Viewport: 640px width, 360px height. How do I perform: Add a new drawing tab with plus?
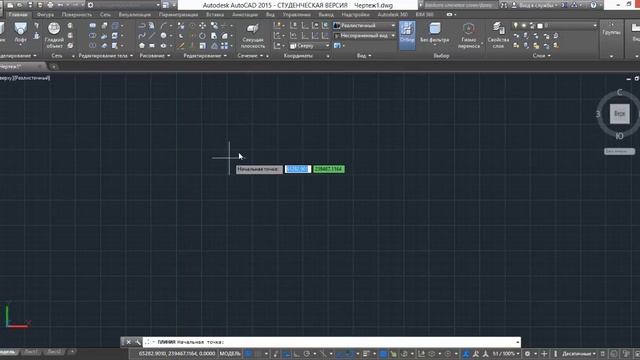click(53, 67)
